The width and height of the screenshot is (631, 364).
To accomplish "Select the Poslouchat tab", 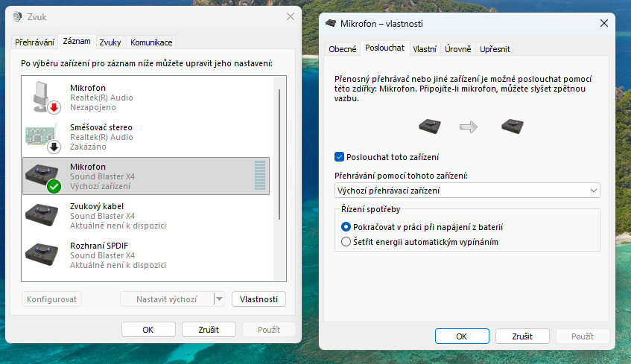I will point(384,48).
